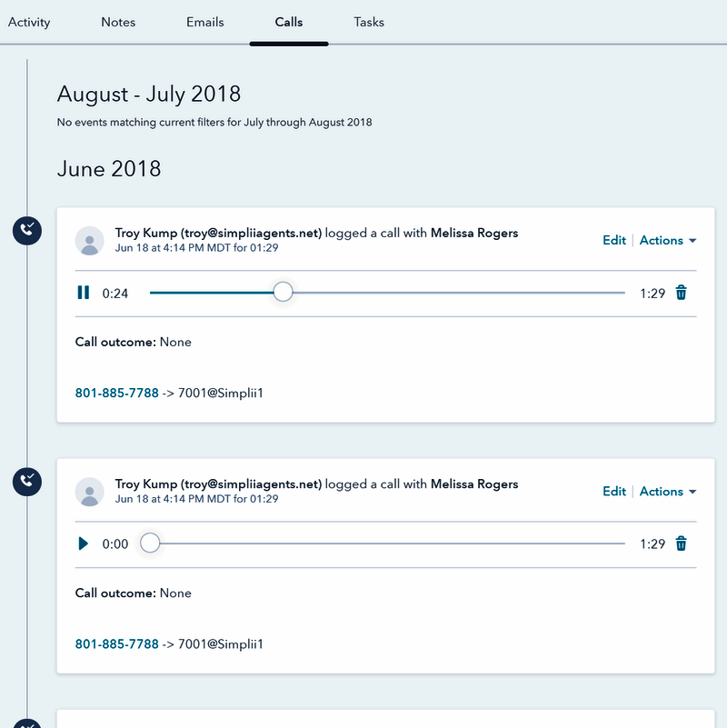Click the partially visible call icon at bottom
The image size is (727, 728).
click(26, 724)
